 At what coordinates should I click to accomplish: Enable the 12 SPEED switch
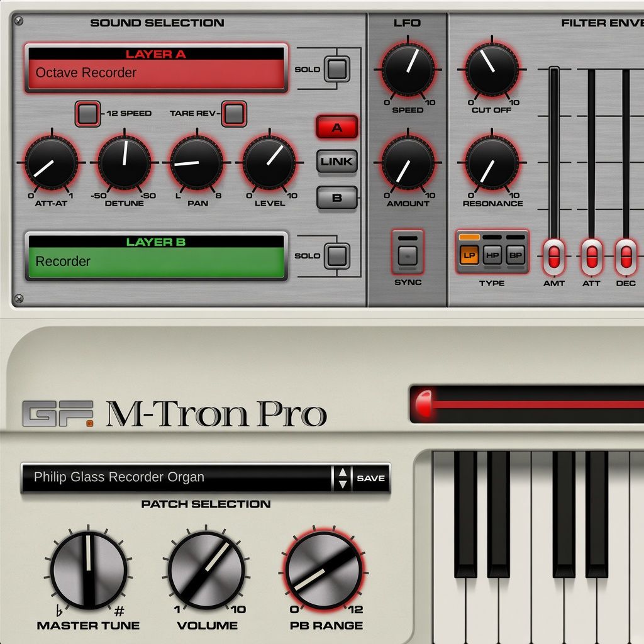tap(87, 113)
